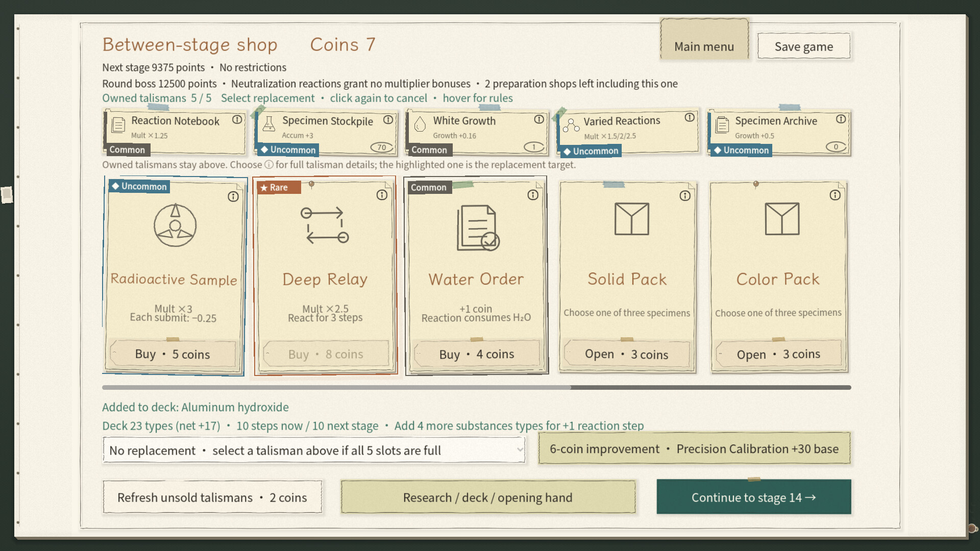Show details icon on Water Order card
980x551 pixels.
coord(533,195)
